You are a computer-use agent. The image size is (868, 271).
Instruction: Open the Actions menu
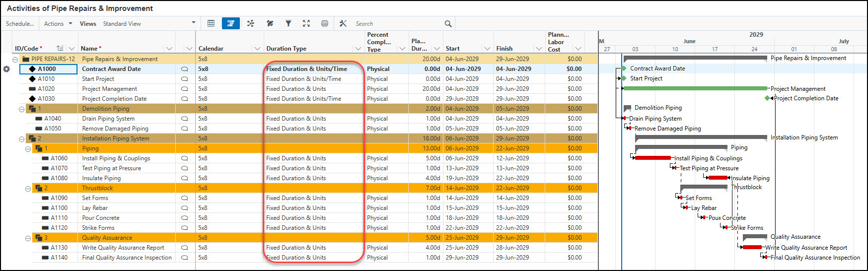coord(58,23)
